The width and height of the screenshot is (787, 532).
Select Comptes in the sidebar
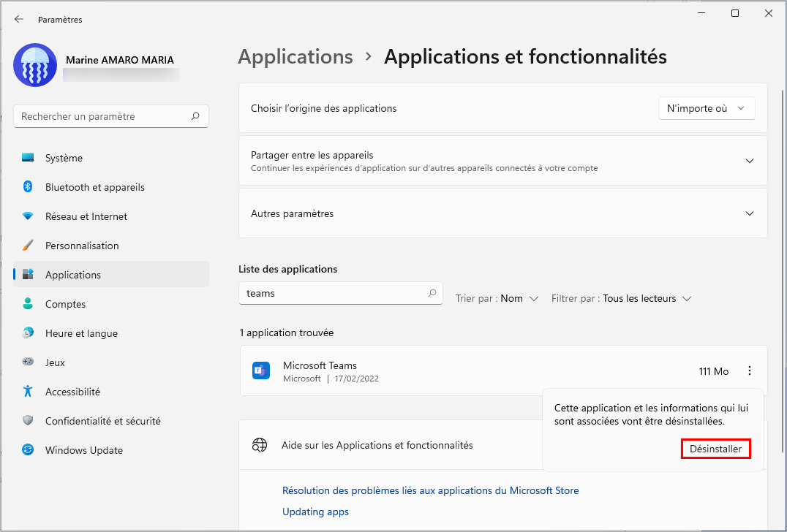click(x=111, y=304)
